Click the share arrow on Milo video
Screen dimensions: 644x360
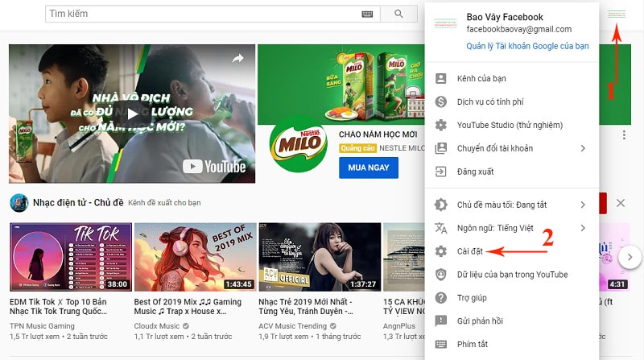pyautogui.click(x=237, y=58)
